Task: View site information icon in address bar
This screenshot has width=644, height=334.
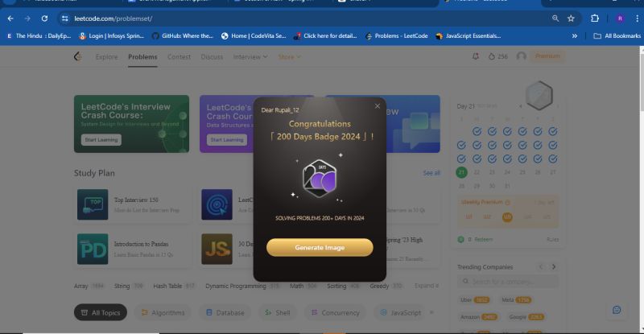Action: coord(64,19)
